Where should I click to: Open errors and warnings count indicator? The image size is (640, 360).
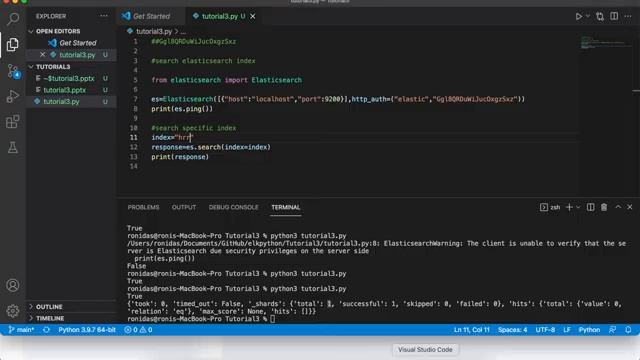[x=138, y=330]
